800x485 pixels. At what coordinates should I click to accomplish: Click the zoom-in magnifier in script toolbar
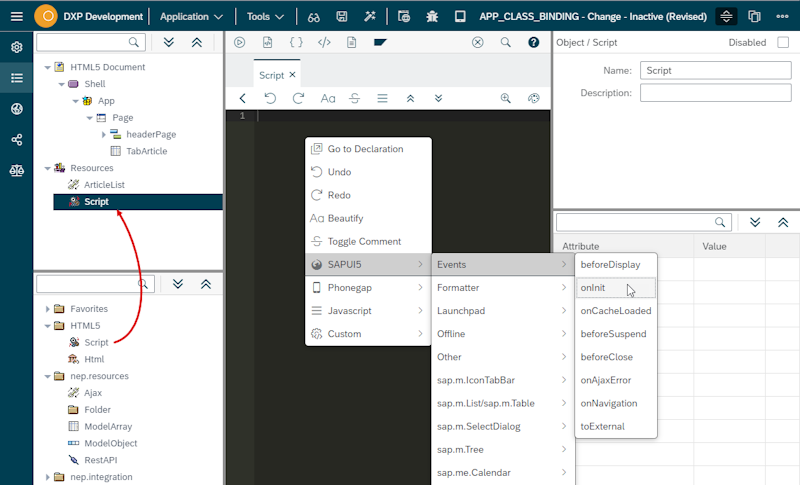point(506,98)
